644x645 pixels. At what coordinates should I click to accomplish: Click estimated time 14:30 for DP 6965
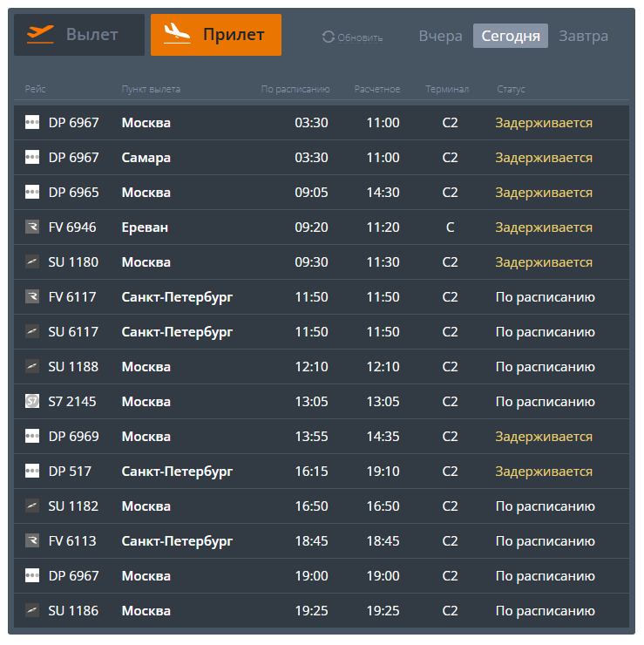click(x=383, y=193)
